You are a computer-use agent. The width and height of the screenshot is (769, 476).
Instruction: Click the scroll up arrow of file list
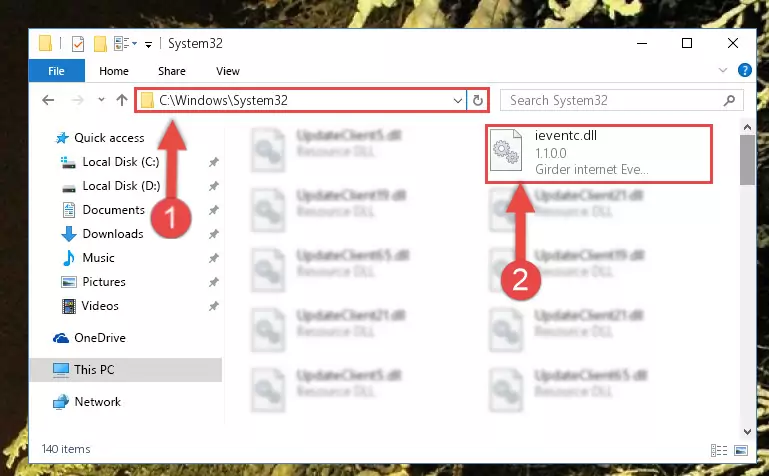[747, 127]
